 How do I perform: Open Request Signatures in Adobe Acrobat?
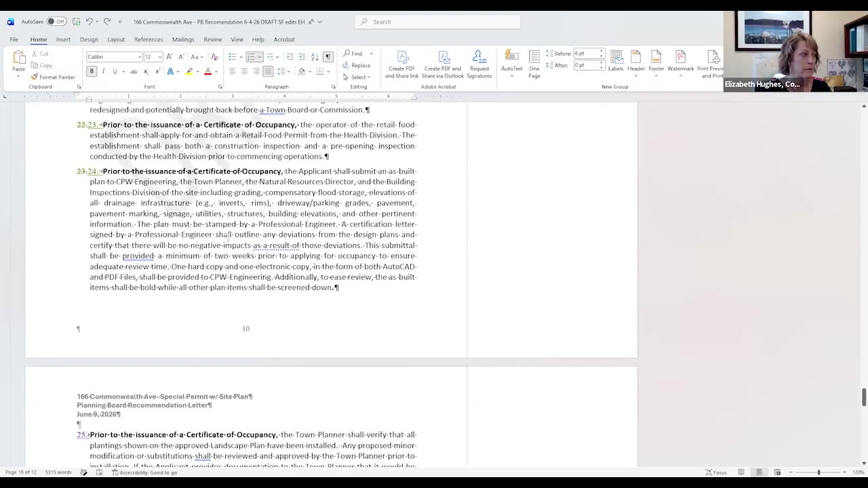479,64
